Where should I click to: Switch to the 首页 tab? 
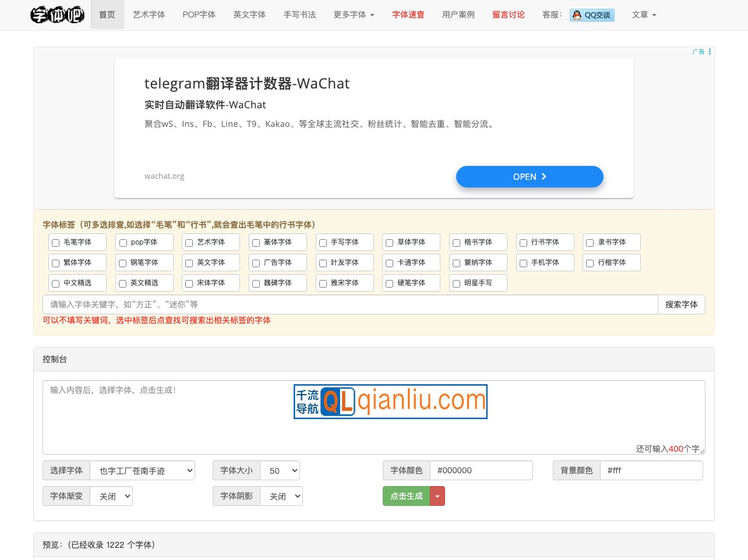[107, 15]
